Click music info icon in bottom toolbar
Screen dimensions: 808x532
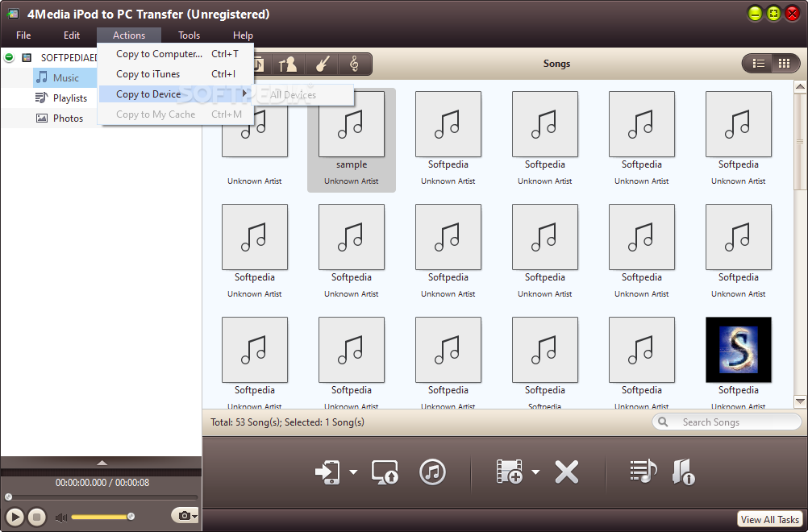coord(684,472)
